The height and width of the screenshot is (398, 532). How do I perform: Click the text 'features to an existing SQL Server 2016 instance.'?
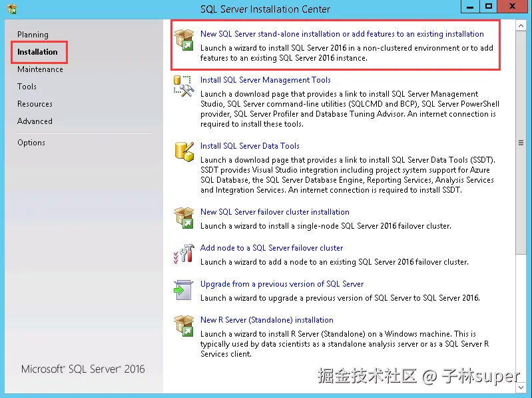[x=284, y=58]
